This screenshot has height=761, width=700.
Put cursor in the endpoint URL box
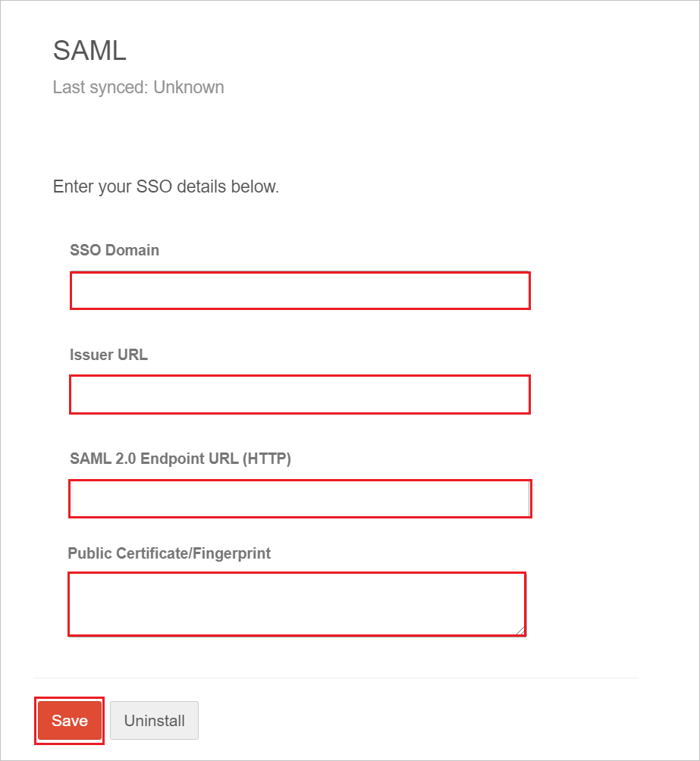coord(300,499)
